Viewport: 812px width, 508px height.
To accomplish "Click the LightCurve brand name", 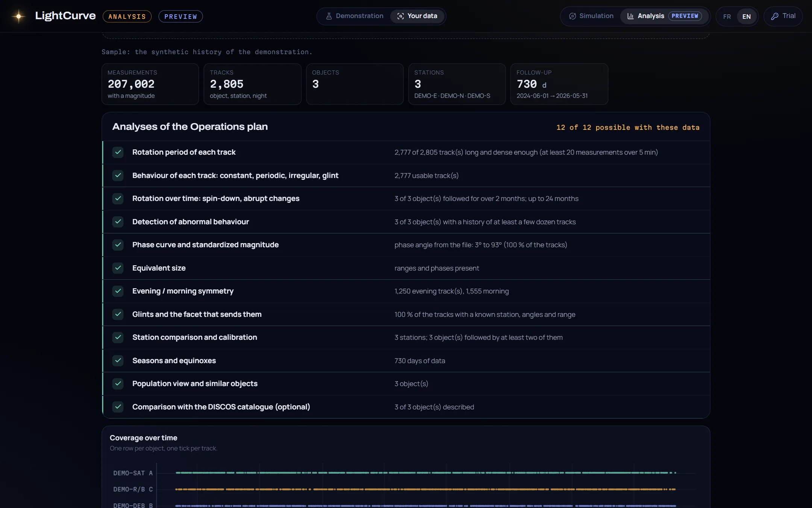I will click(65, 16).
